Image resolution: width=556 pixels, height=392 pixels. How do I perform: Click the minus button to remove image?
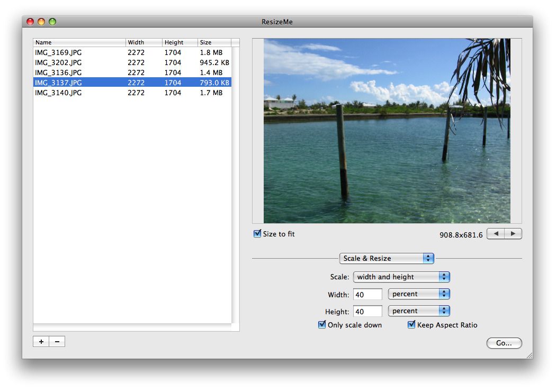[x=57, y=342]
